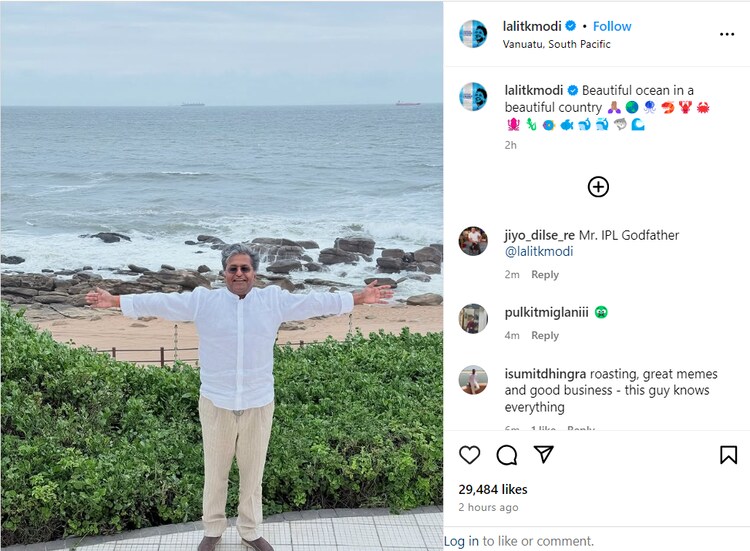Viewport: 750px width, 551px height.
Task: Open isumitdhingra username link
Action: [546, 374]
